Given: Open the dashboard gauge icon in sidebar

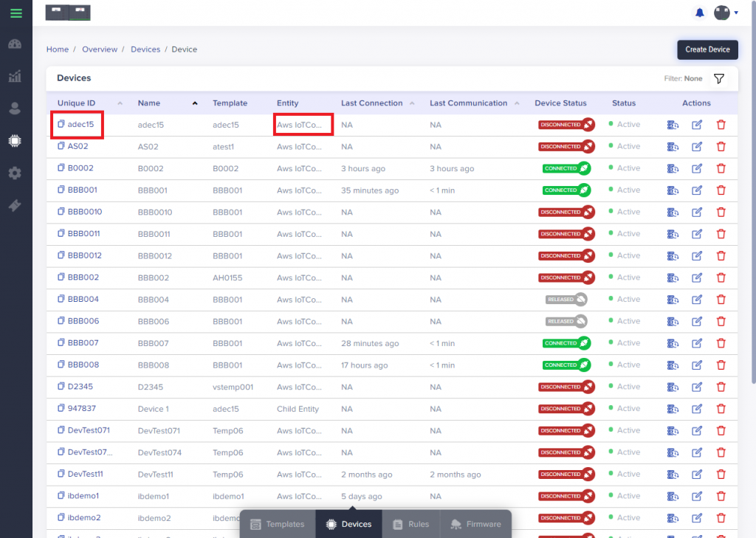Looking at the screenshot, I should (x=16, y=44).
